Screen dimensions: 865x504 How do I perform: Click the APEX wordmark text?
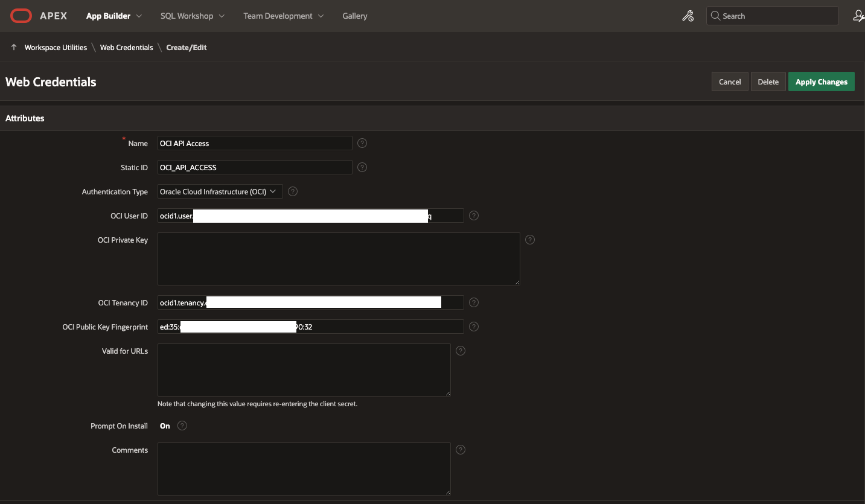click(x=54, y=16)
